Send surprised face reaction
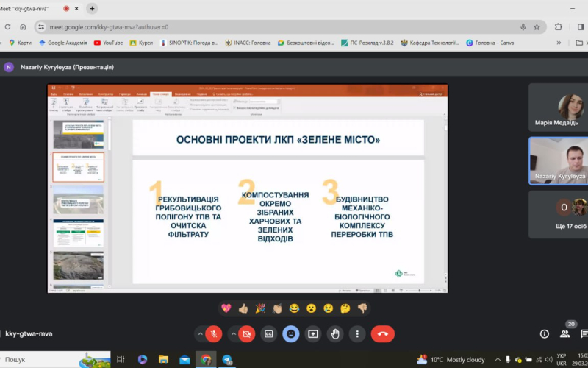 tap(311, 308)
